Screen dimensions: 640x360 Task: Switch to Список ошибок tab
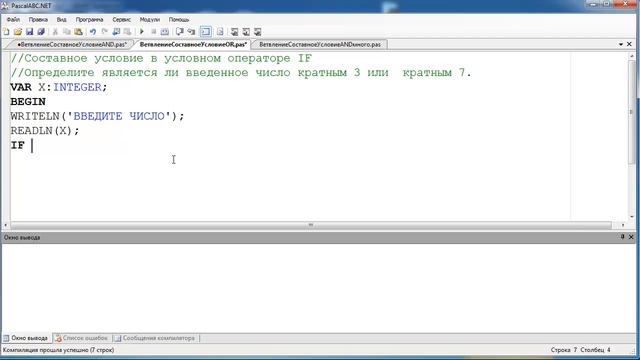click(x=82, y=338)
